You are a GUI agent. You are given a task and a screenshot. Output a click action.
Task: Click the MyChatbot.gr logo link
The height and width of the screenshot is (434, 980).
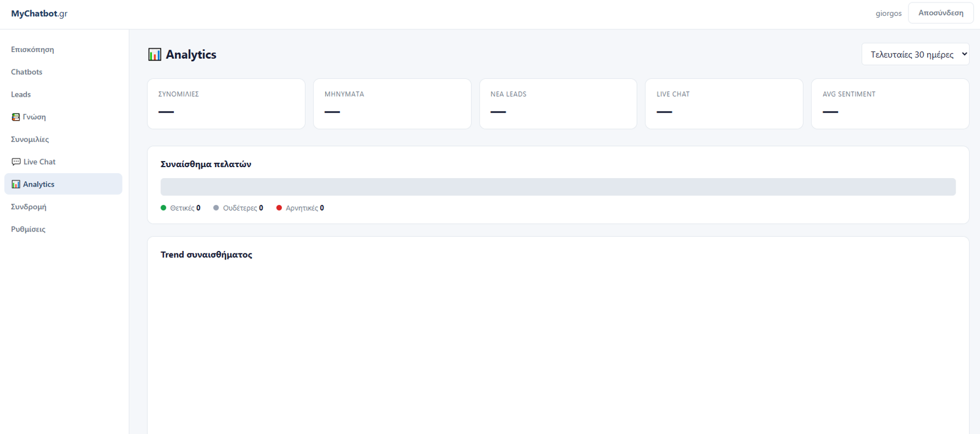coord(39,13)
